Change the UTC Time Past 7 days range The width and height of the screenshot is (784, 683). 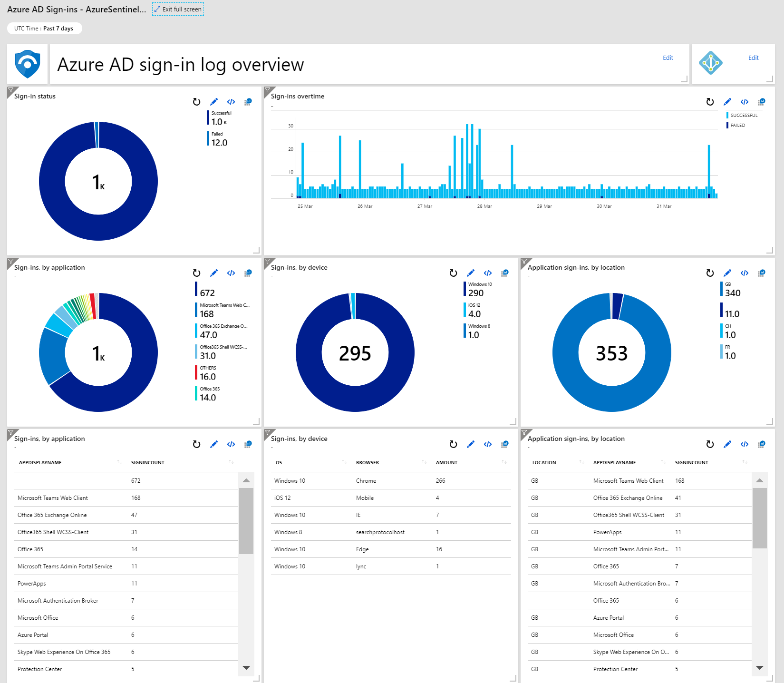[44, 29]
